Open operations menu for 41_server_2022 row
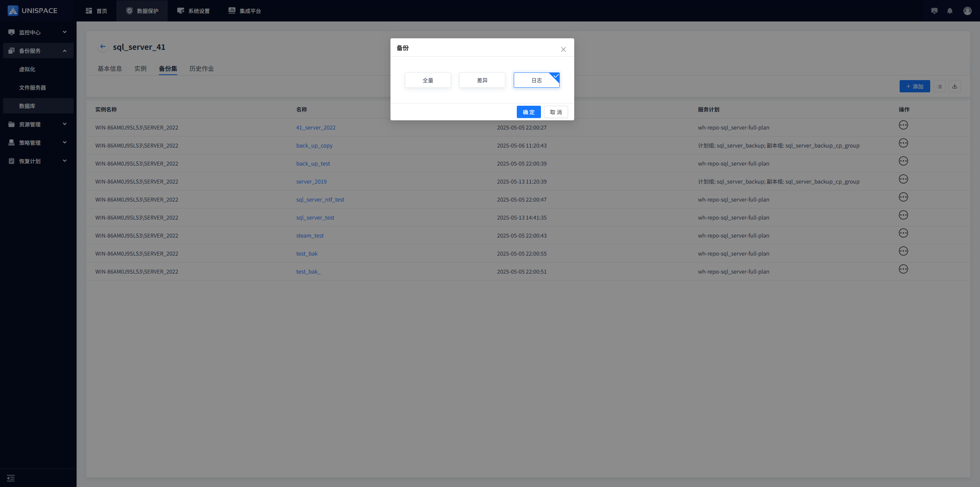980x487 pixels. point(903,125)
